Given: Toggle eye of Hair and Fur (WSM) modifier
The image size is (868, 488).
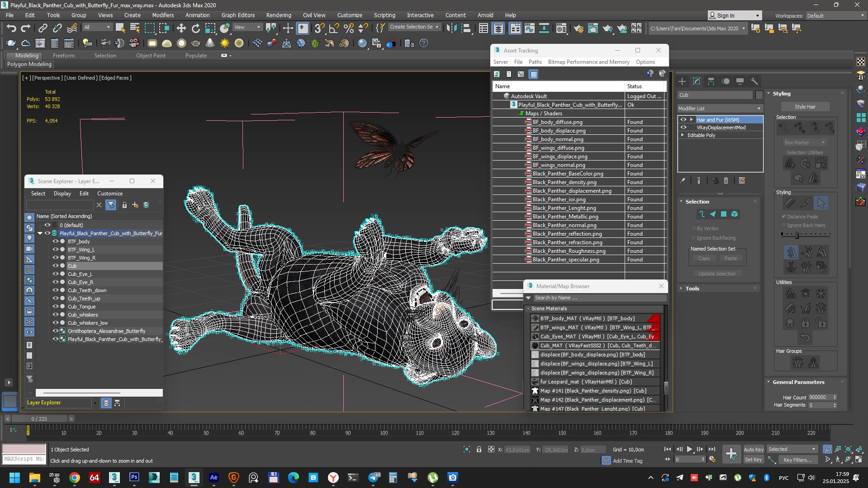Looking at the screenshot, I should click(683, 120).
